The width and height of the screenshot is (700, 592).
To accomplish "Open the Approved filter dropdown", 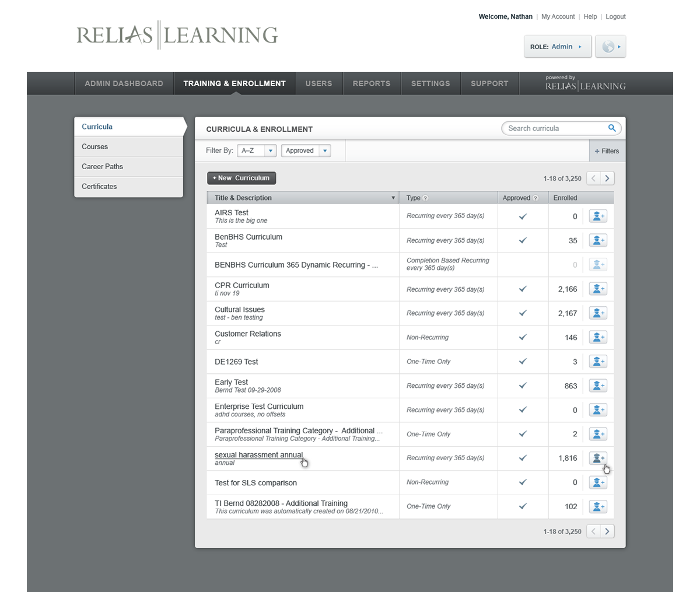I will [x=306, y=150].
